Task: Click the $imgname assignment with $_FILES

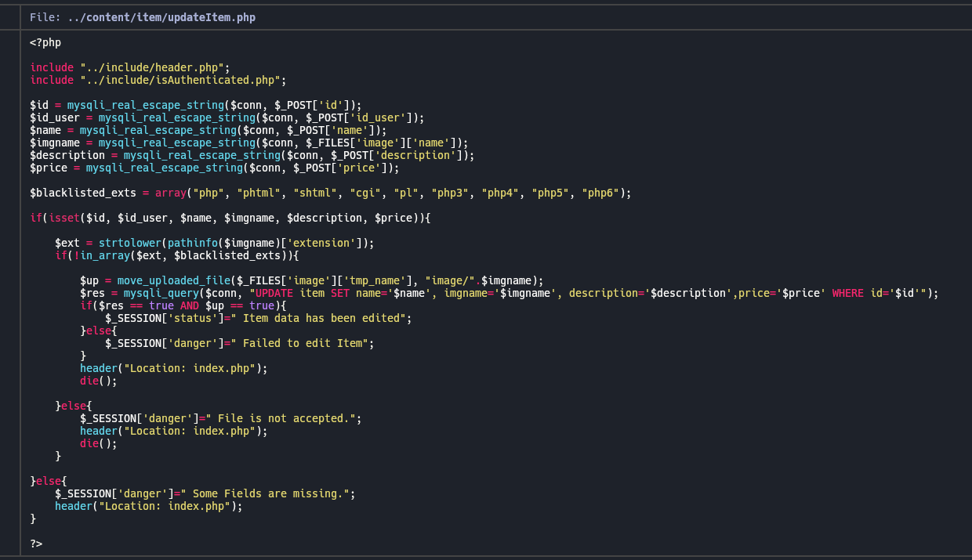Action: [249, 143]
